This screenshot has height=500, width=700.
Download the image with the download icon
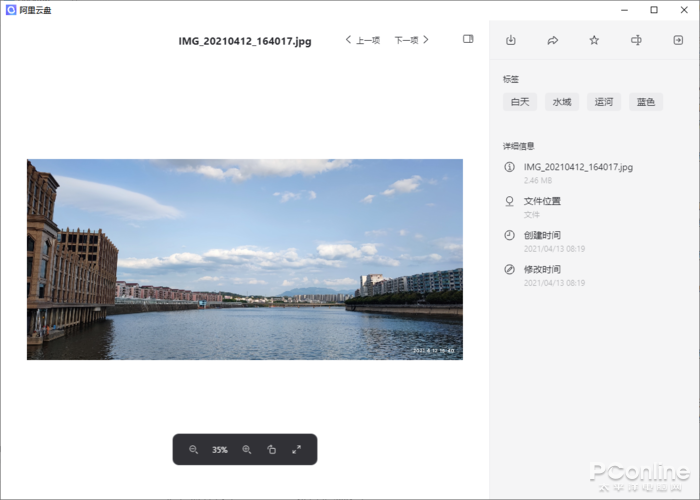[x=511, y=40]
